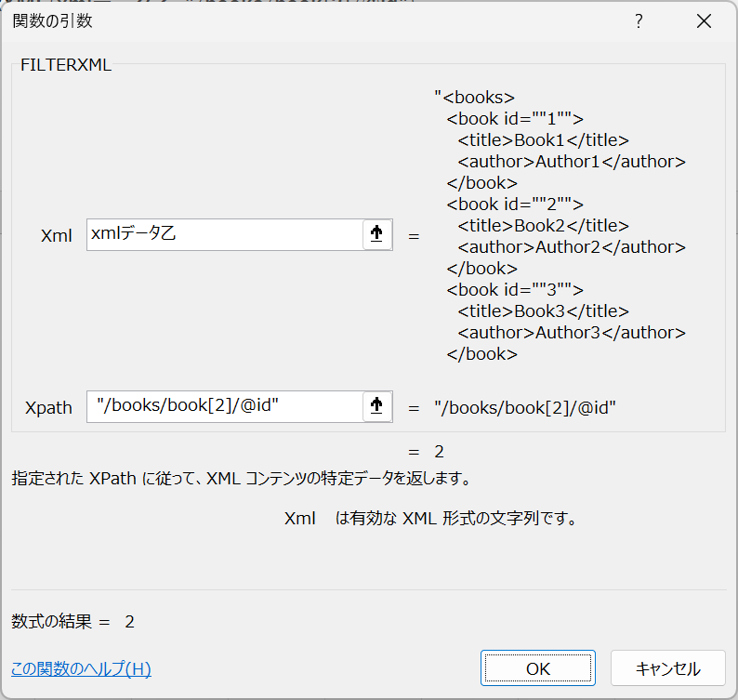Screen dimensions: 738x700
Task: Open この関数のヘルプ(H) link
Action: coord(81,668)
